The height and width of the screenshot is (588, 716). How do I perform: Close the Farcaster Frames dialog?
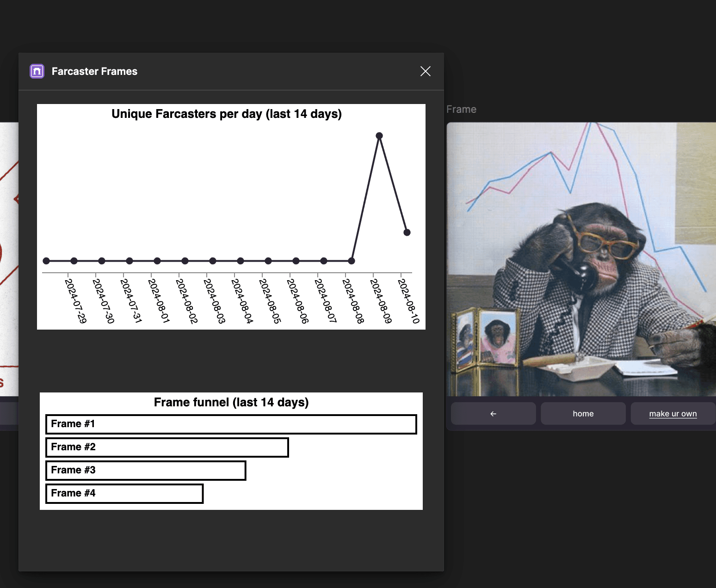point(425,71)
